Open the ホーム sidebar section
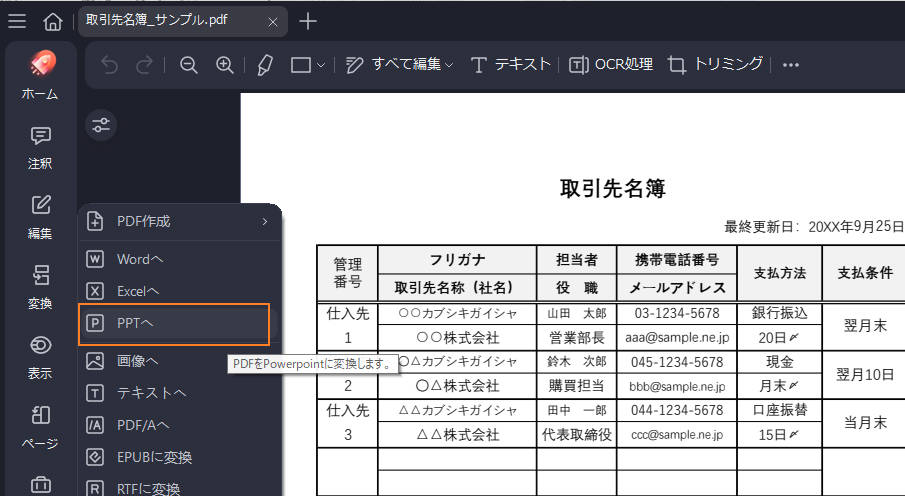The width and height of the screenshot is (905, 496). (40, 75)
